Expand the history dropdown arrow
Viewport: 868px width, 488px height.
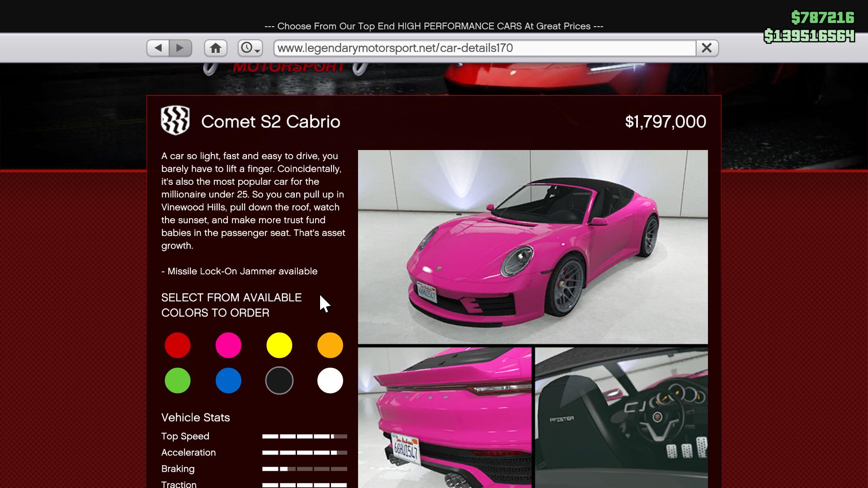click(257, 51)
